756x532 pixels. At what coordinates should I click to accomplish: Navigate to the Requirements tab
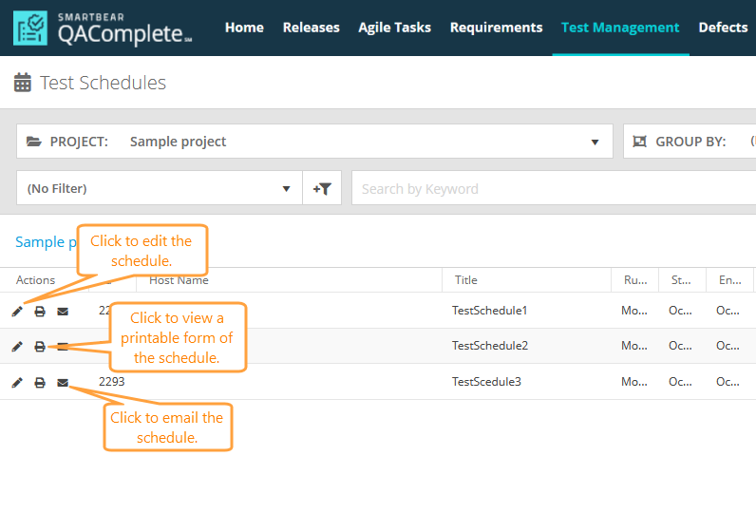tap(496, 28)
